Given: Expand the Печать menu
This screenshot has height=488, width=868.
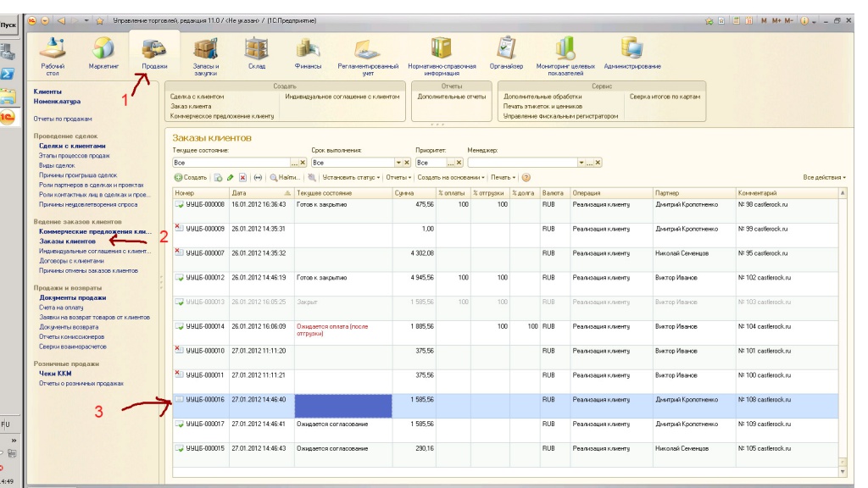Looking at the screenshot, I should click(503, 178).
